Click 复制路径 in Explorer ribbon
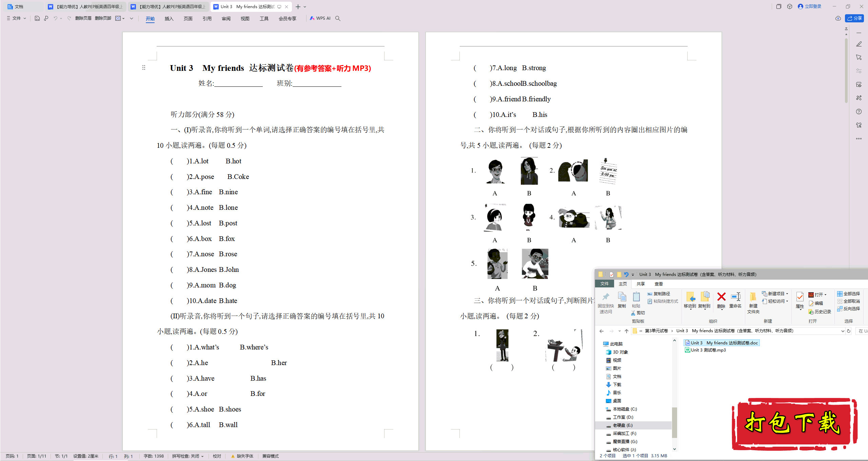 point(659,294)
